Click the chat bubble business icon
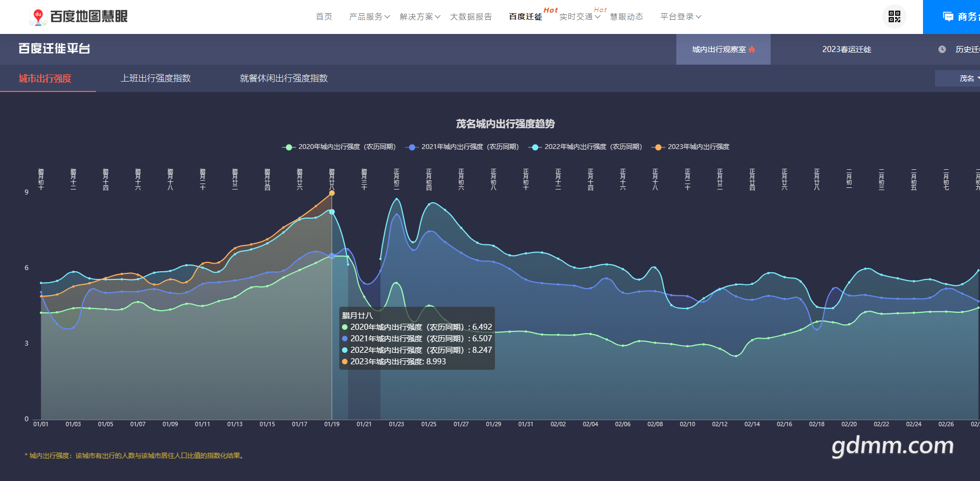The image size is (980, 481). point(948,16)
